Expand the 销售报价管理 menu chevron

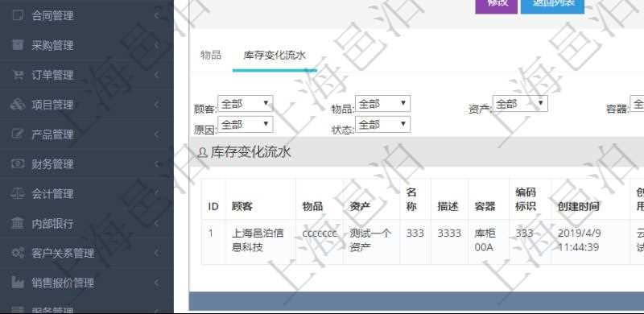click(x=157, y=283)
